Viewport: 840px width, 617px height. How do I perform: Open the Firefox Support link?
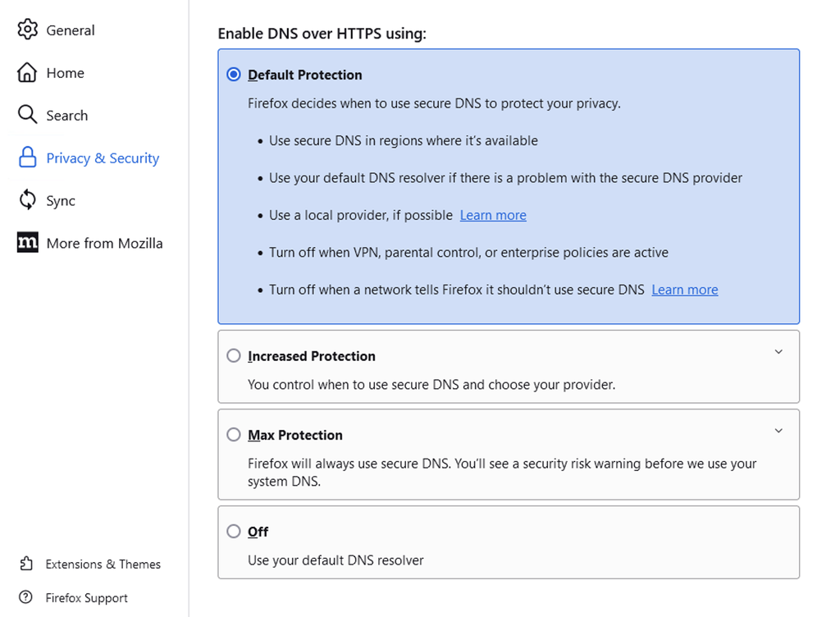(86, 598)
